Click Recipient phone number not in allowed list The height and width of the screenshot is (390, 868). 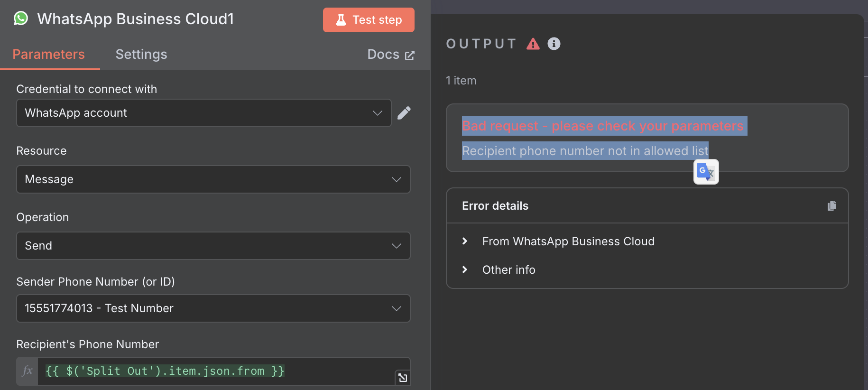point(585,151)
